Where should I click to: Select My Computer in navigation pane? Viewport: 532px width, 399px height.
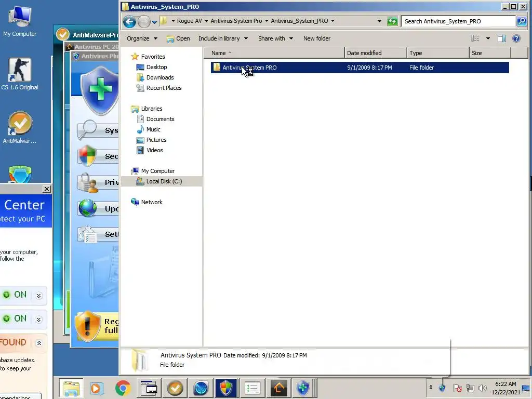153,171
